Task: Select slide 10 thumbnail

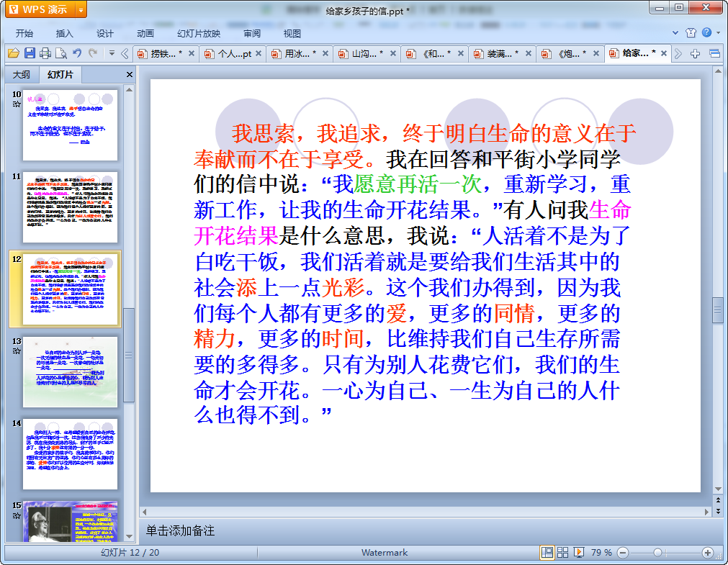Action: [x=70, y=125]
